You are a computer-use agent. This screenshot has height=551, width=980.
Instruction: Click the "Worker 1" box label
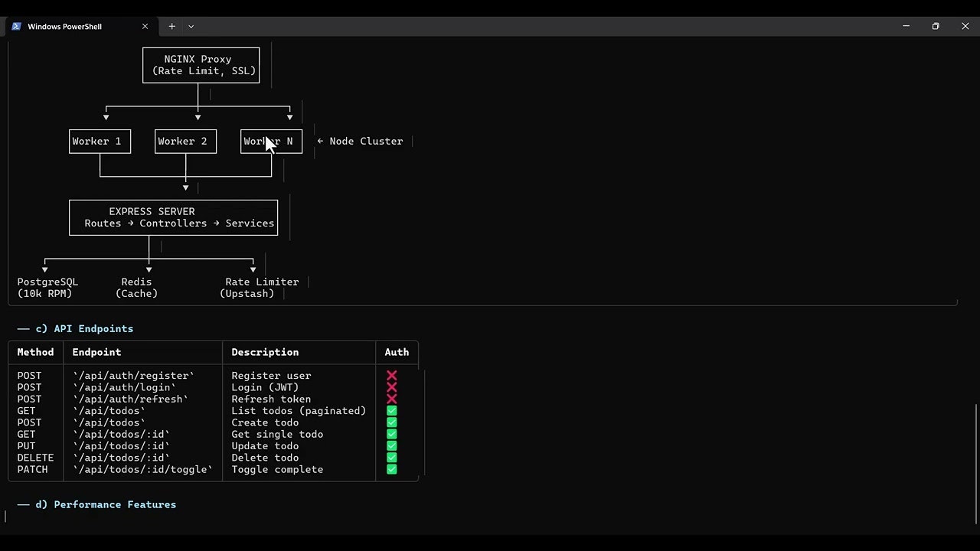click(x=96, y=141)
